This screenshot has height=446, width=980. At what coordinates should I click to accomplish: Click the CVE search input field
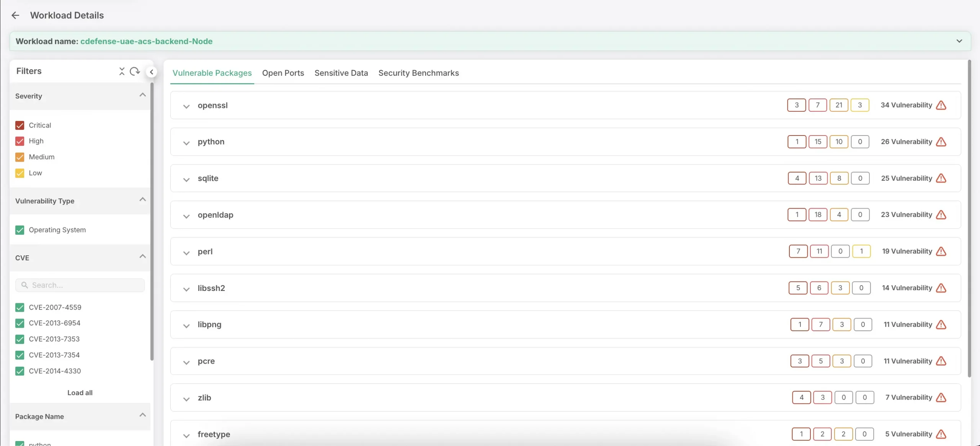point(80,285)
